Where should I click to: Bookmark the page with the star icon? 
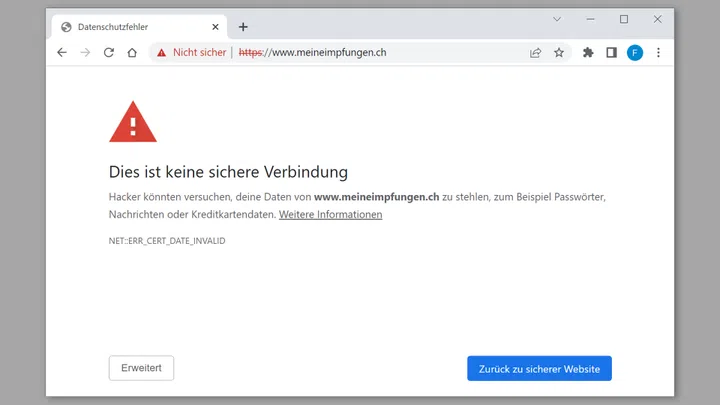coord(559,52)
